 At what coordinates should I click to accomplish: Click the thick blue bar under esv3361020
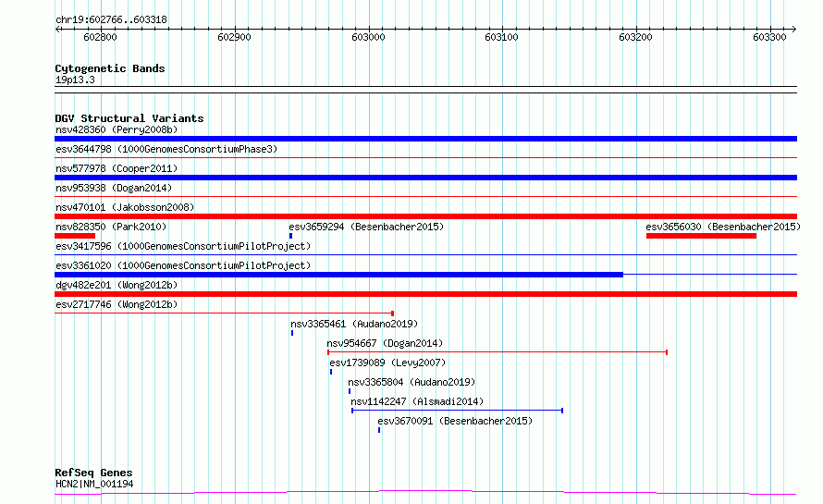(338, 275)
